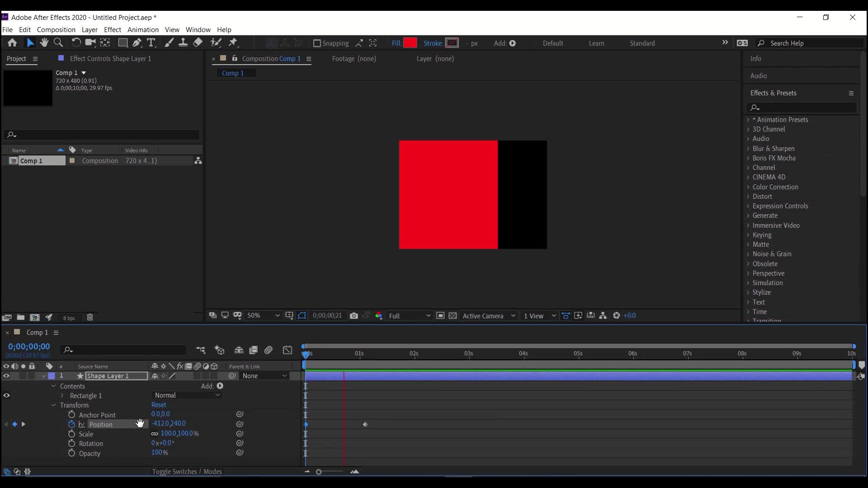The image size is (868, 488).
Task: Click Toggle Switches / Modes button
Action: point(187,472)
